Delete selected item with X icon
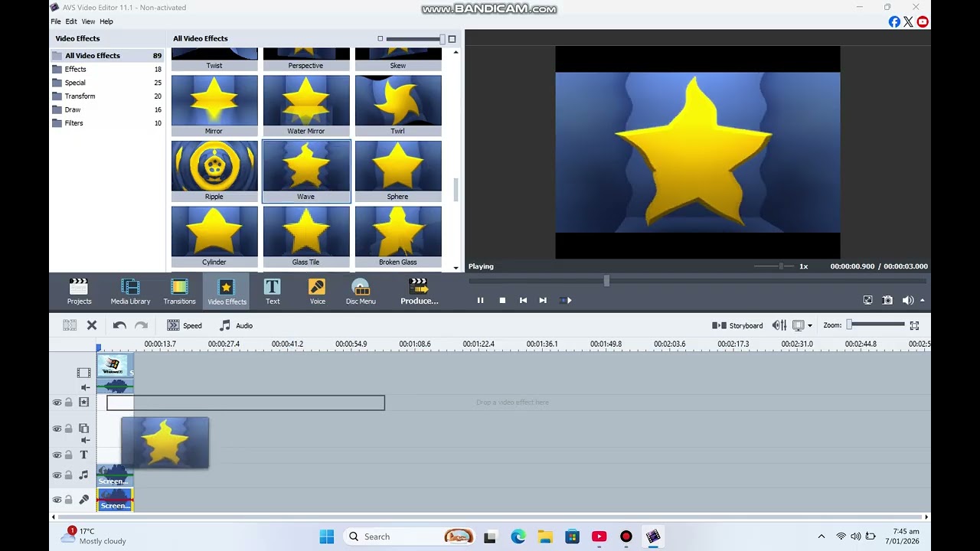 click(x=92, y=325)
